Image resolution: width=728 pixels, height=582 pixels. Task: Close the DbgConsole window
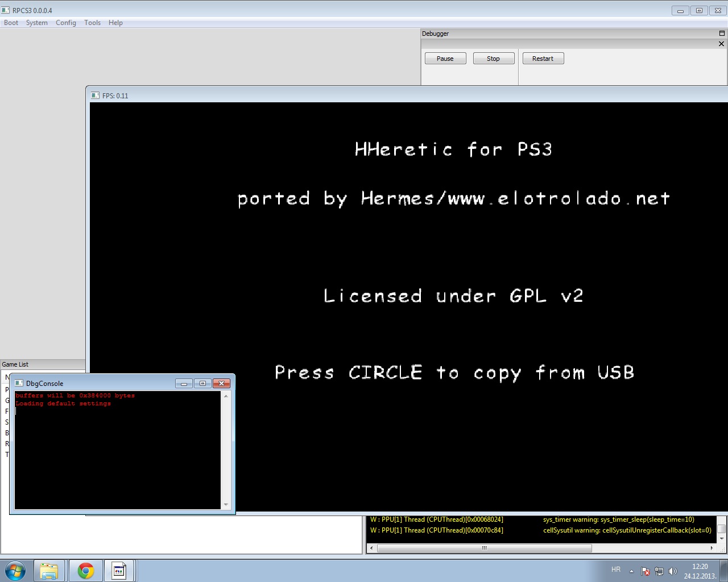pos(221,384)
